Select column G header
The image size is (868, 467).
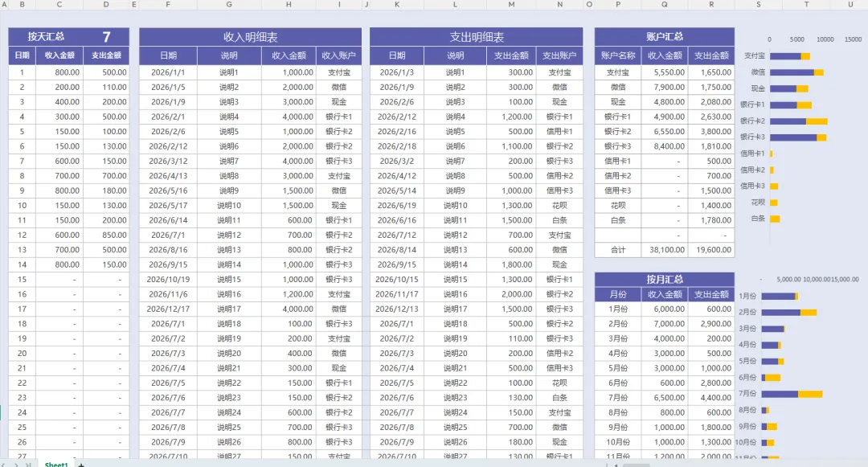(x=228, y=5)
